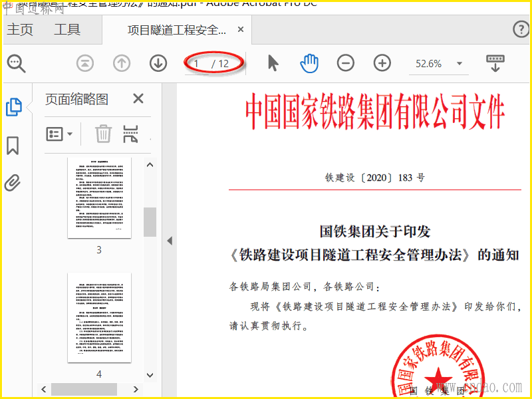
Task: Click the thumbnail horizontal scrollbar handle
Action: (x=84, y=389)
